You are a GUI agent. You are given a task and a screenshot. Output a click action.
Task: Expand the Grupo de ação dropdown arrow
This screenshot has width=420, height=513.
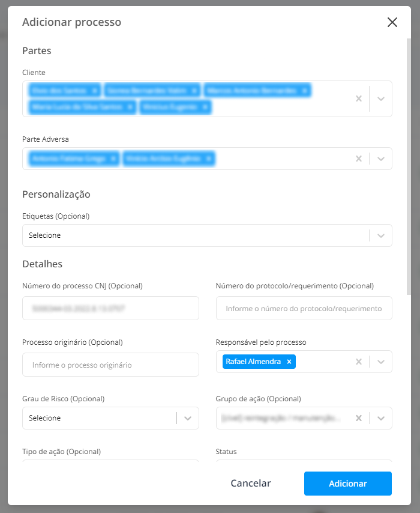(381, 418)
